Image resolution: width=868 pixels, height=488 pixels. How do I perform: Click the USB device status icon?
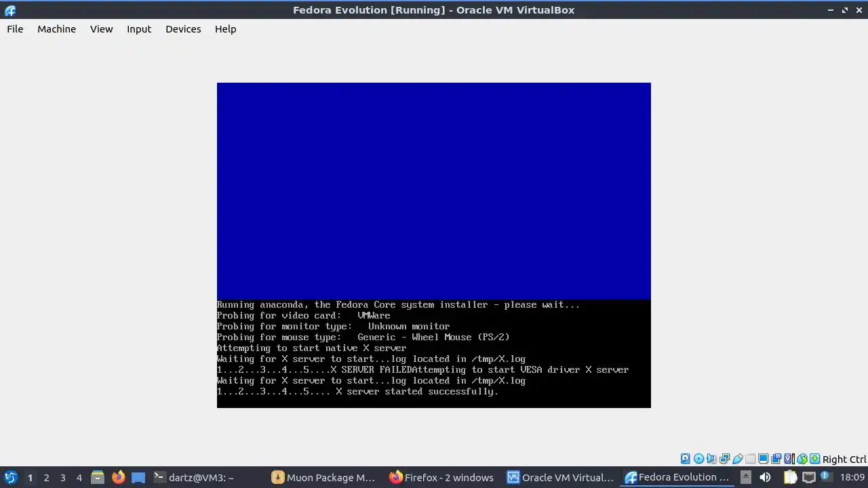click(x=737, y=459)
